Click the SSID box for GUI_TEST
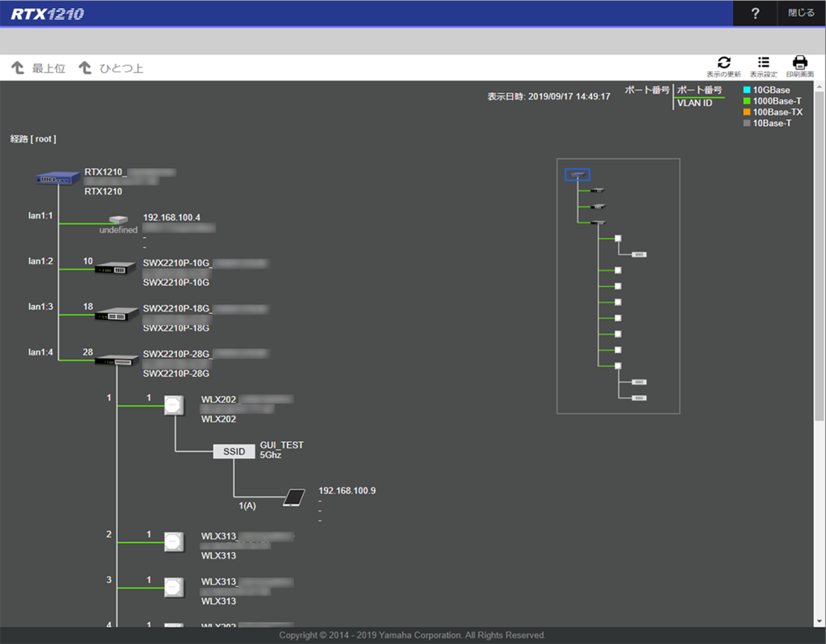Screen dimensions: 826x644 coord(234,451)
